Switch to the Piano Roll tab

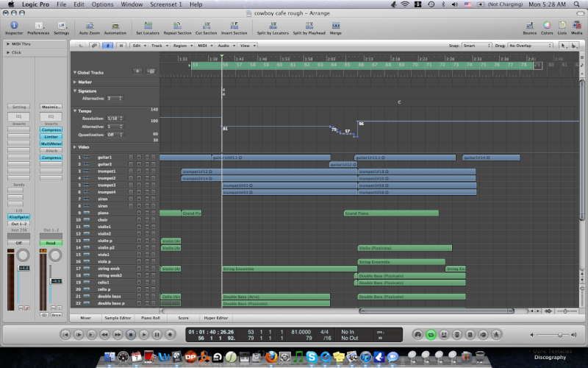coord(151,318)
